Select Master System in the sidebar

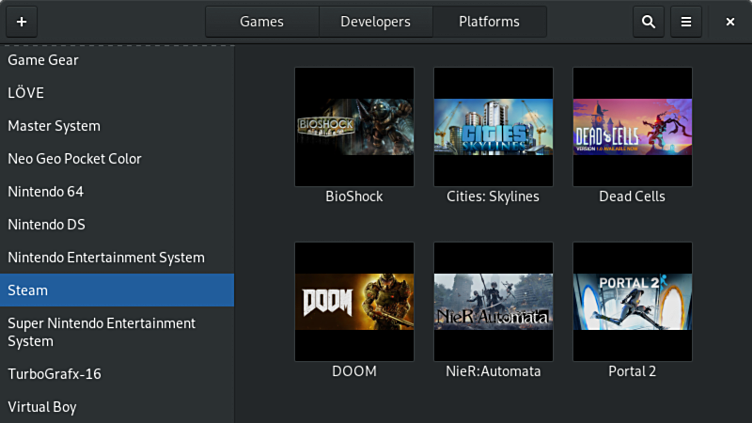pyautogui.click(x=54, y=126)
